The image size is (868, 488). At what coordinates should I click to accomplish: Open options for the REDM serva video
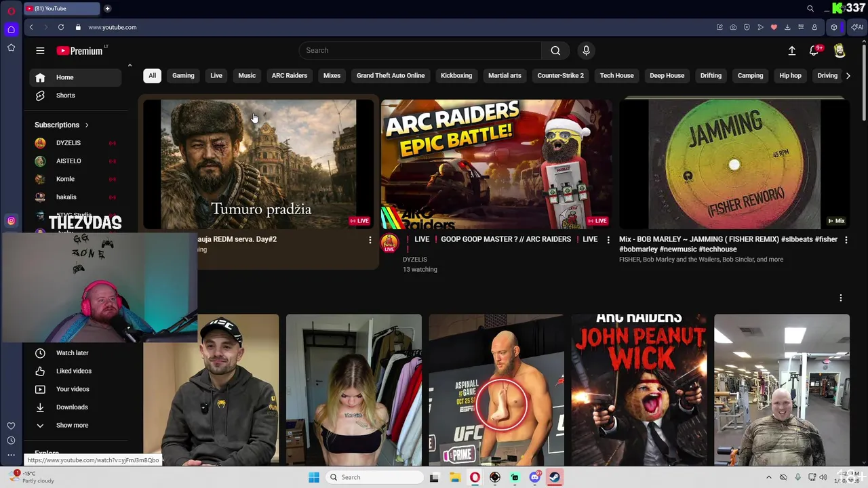point(370,240)
